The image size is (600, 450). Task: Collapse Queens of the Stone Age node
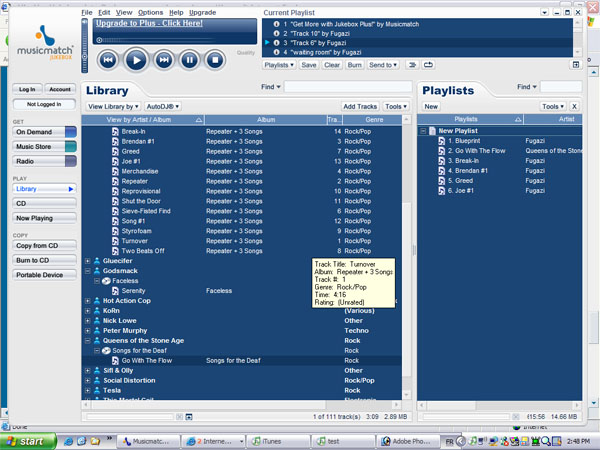[x=87, y=340]
